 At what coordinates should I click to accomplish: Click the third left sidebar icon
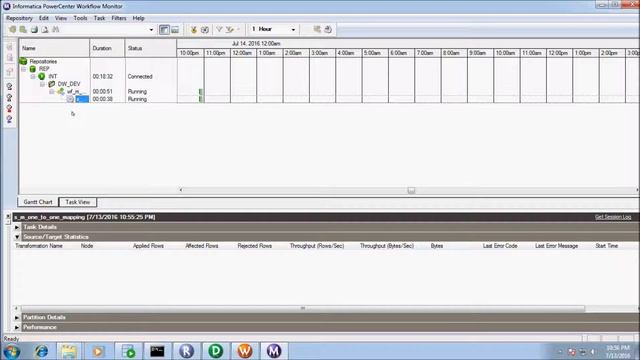[10, 71]
